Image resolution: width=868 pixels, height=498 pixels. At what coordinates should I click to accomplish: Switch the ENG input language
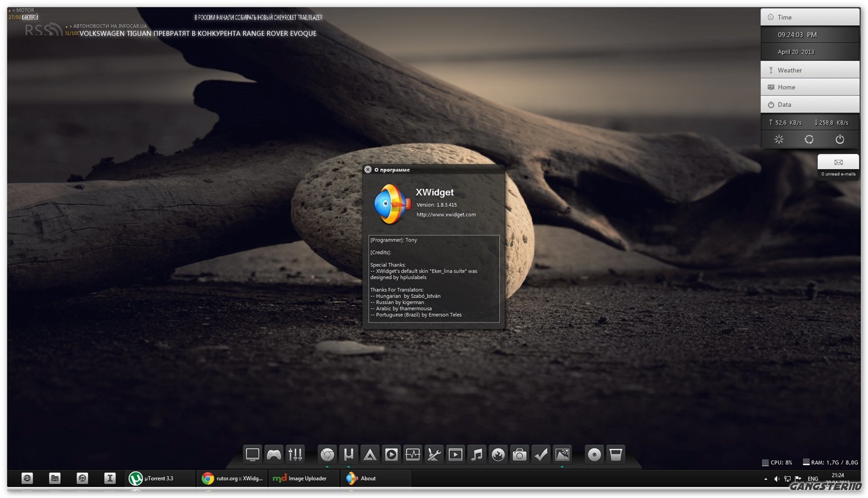[813, 478]
